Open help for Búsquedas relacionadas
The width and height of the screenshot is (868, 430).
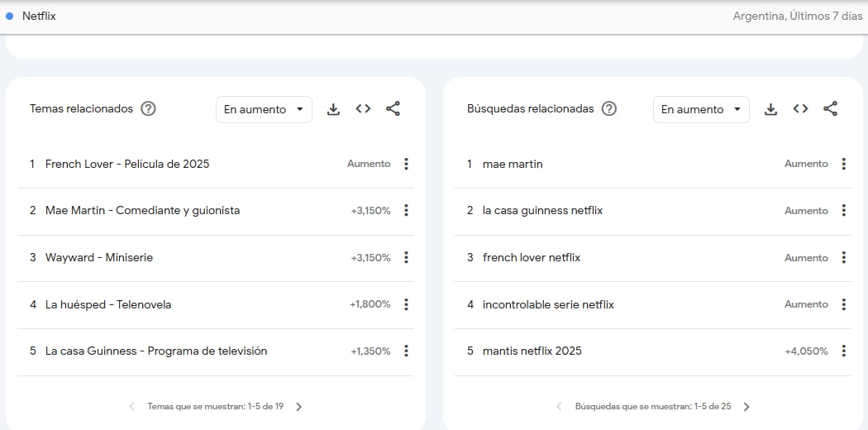609,109
